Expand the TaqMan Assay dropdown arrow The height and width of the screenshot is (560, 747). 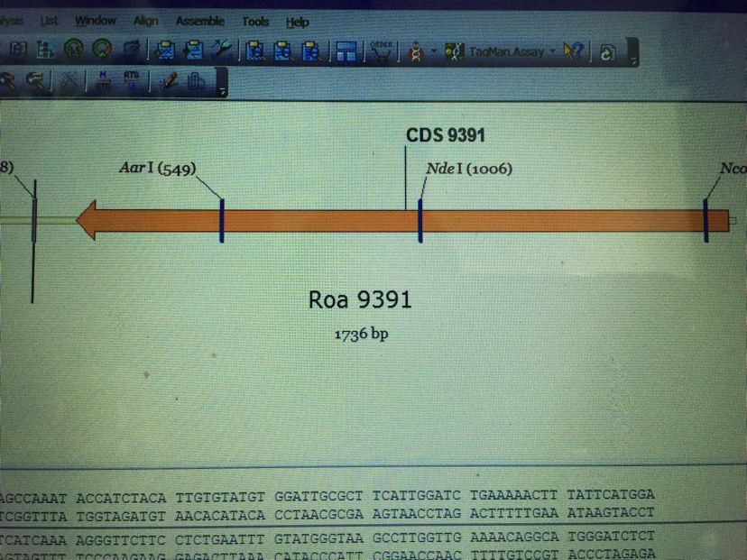coord(553,51)
